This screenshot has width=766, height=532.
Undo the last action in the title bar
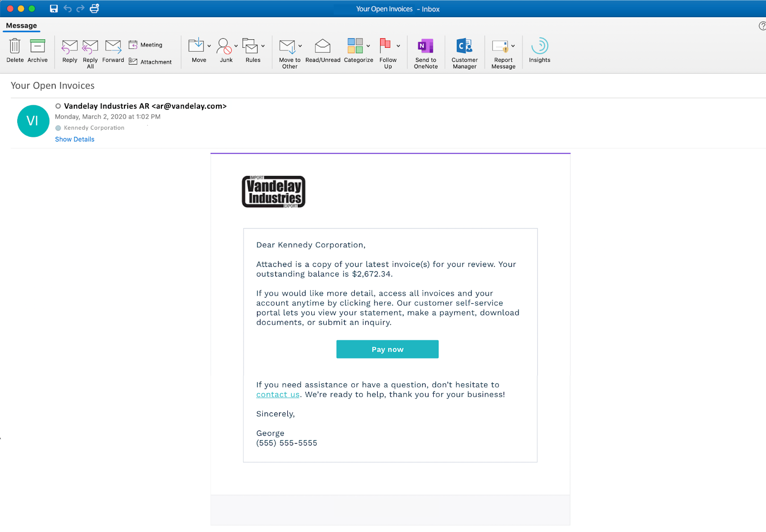(x=68, y=9)
